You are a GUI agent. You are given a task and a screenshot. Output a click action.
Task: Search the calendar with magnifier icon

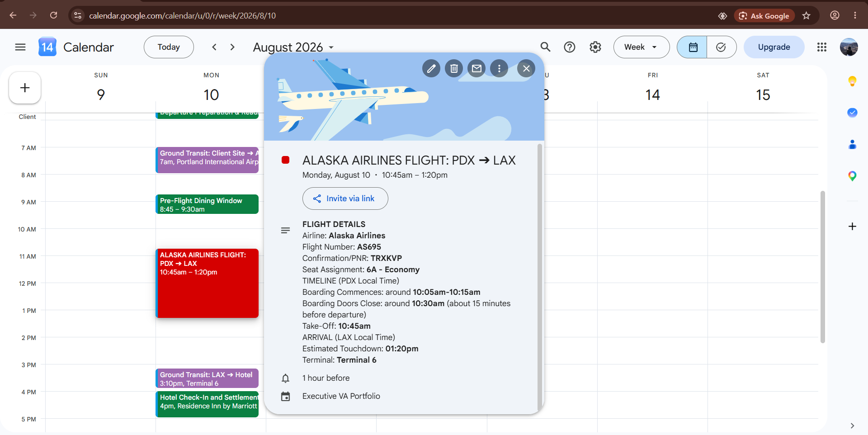point(546,47)
